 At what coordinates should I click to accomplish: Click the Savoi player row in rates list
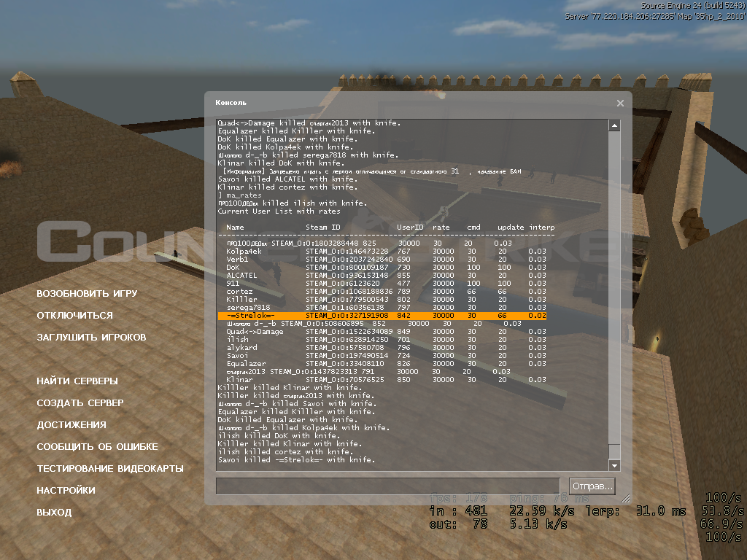pyautogui.click(x=387, y=356)
